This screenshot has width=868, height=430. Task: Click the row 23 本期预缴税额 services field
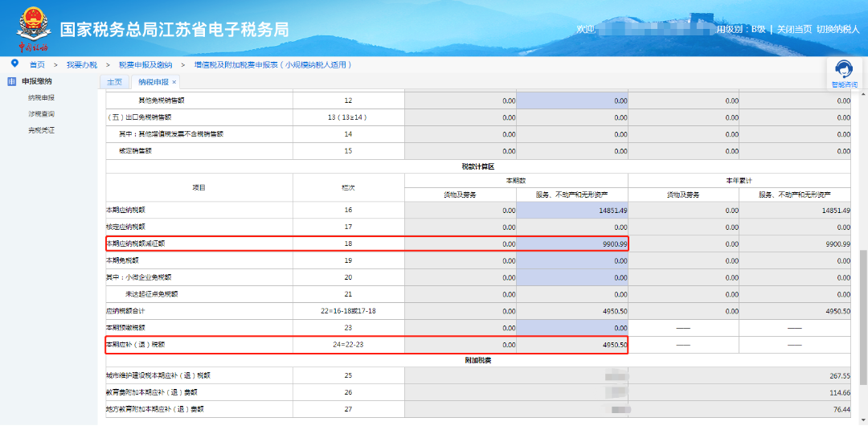tap(571, 328)
